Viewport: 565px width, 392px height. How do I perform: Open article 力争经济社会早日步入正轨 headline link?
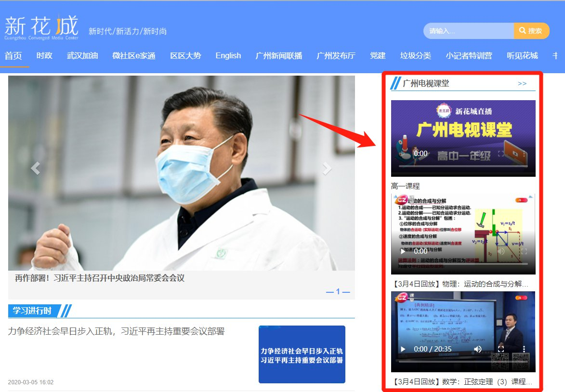(x=116, y=331)
